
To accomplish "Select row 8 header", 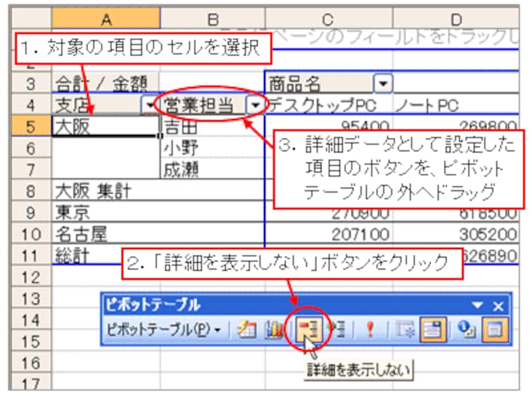I will pyautogui.click(x=31, y=191).
